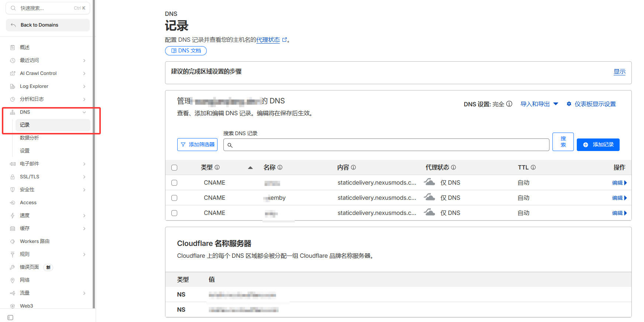
Task: Click the info icon beside 类型 column header
Action: [x=217, y=167]
